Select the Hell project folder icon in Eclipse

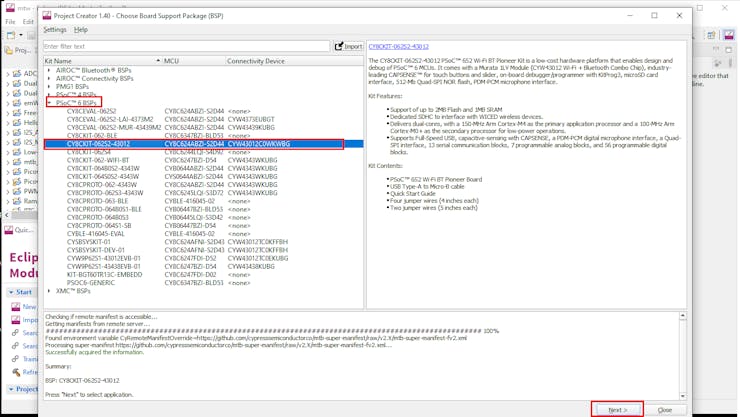click(x=17, y=123)
